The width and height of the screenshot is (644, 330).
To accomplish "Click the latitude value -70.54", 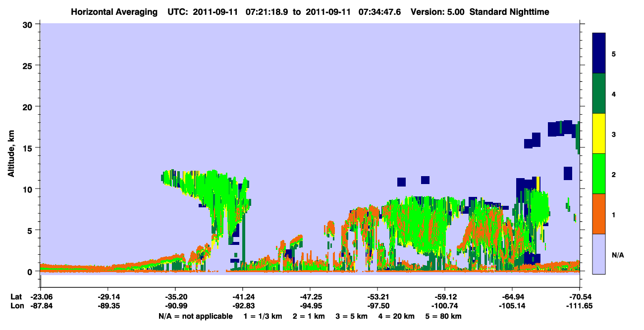I will (x=580, y=297).
